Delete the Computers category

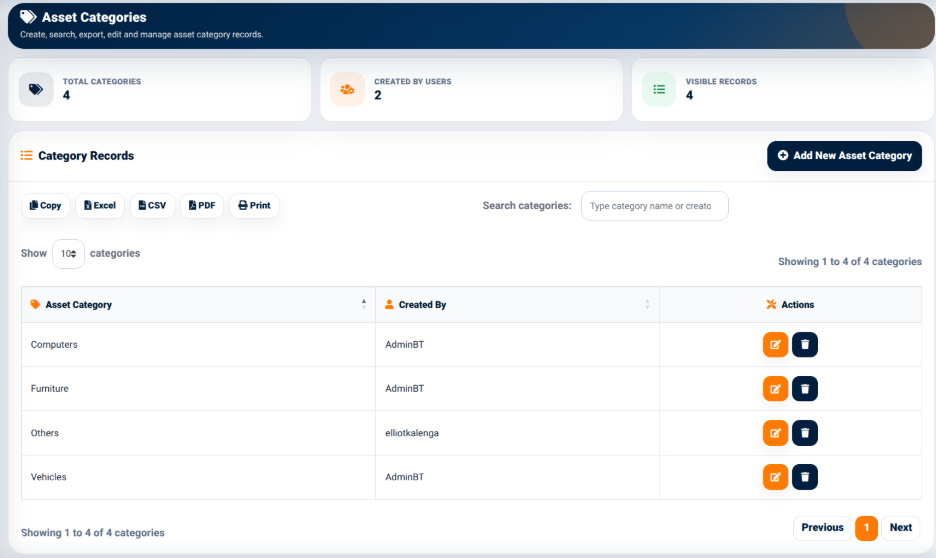[805, 344]
